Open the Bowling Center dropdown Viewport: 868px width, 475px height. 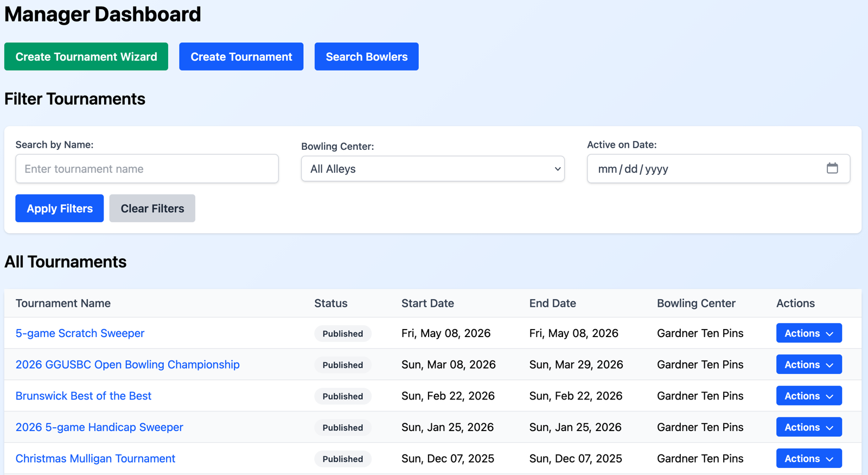pos(433,169)
